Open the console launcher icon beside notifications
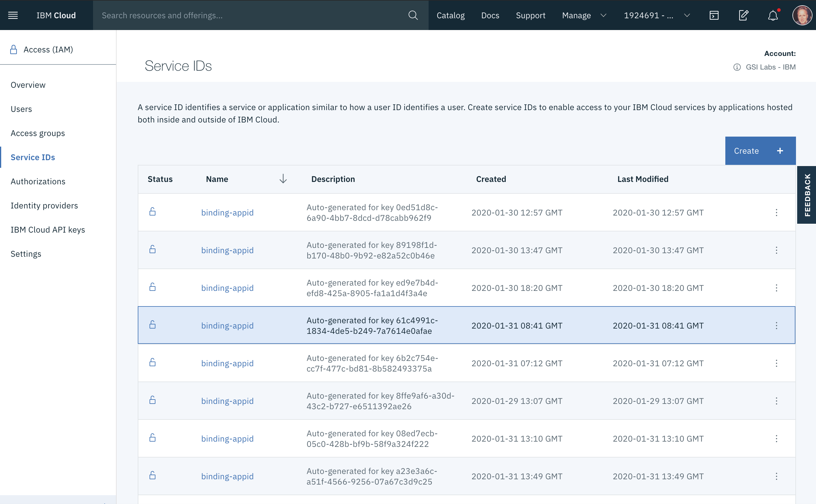The height and width of the screenshot is (504, 816). click(714, 15)
